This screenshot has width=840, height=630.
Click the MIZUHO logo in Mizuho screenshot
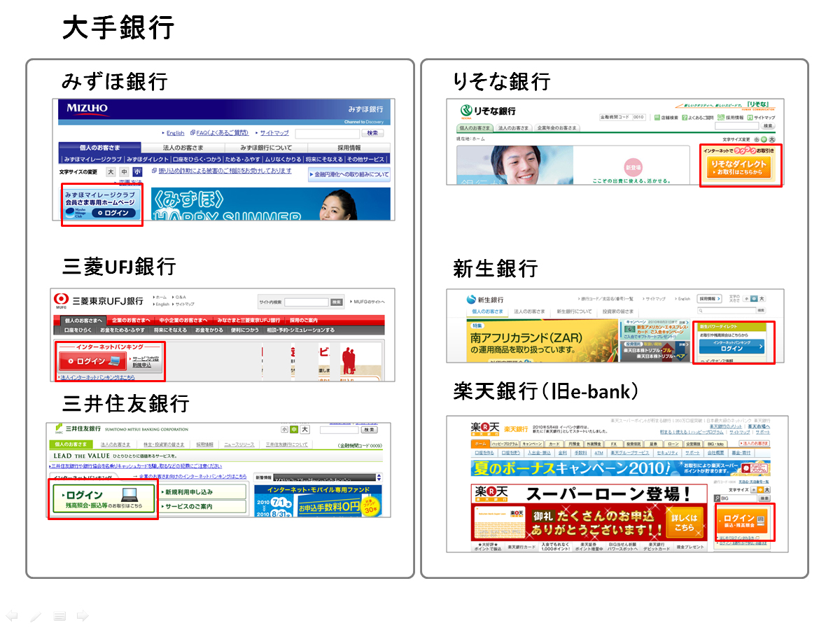tap(87, 110)
